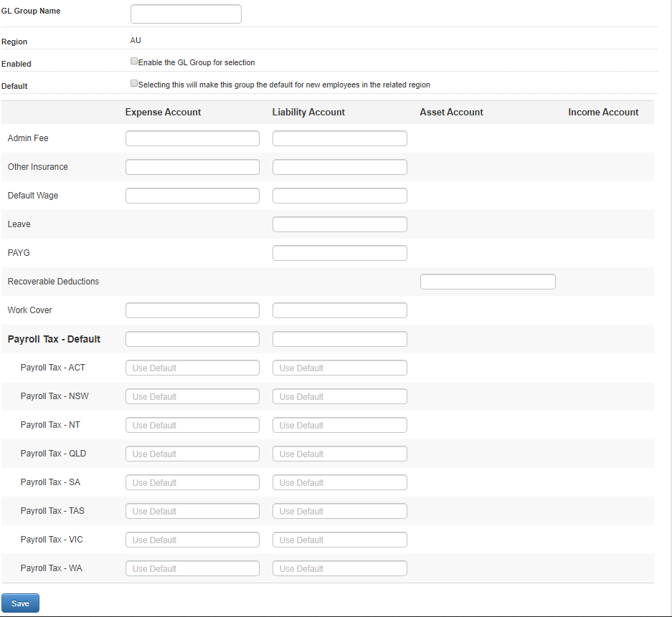672x617 pixels.
Task: Focus Work Cover expense account field
Action: pyautogui.click(x=192, y=310)
